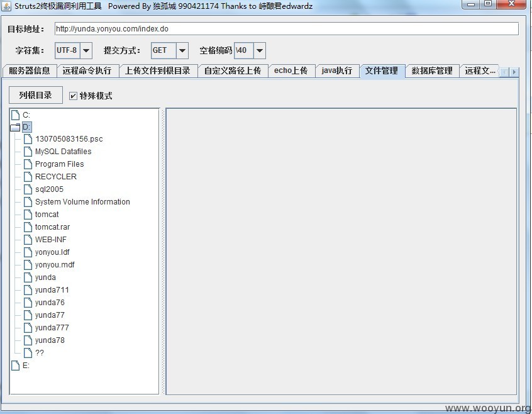The width and height of the screenshot is (532, 414).
Task: Select the yunda tree row
Action: (x=45, y=277)
